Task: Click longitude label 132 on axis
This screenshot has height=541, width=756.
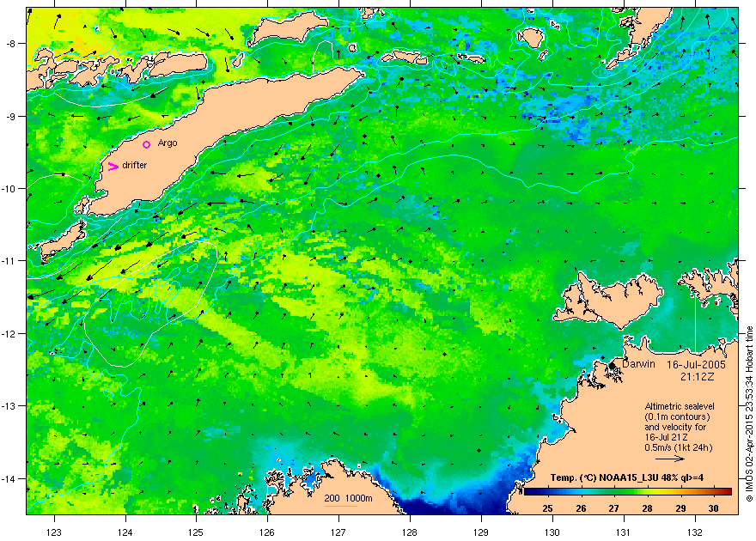Action: 695,532
